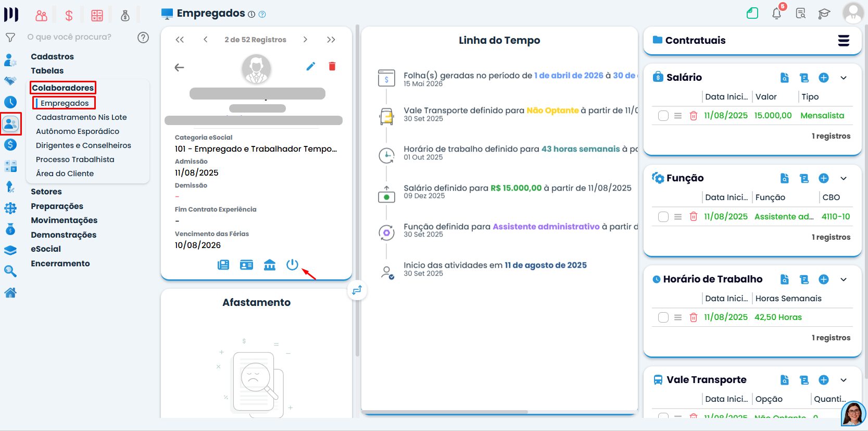Open the assistant chat avatar at bottom right
The height and width of the screenshot is (431, 868).
[x=853, y=414]
